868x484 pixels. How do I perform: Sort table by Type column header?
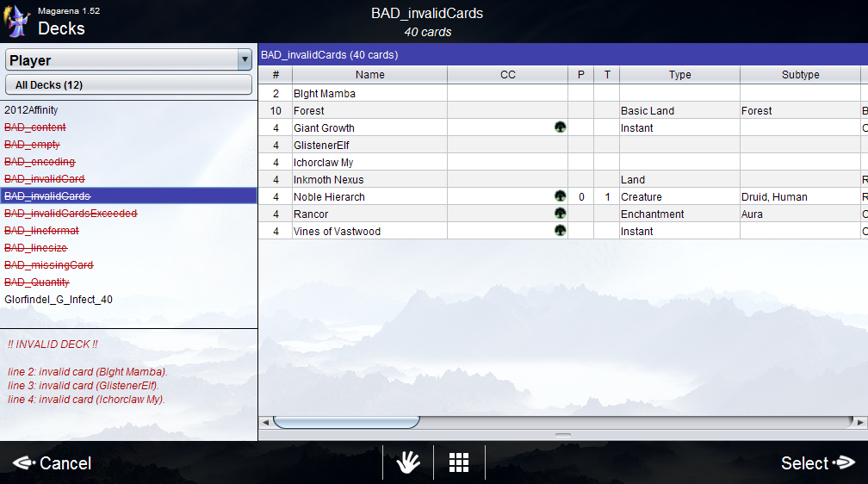(679, 75)
